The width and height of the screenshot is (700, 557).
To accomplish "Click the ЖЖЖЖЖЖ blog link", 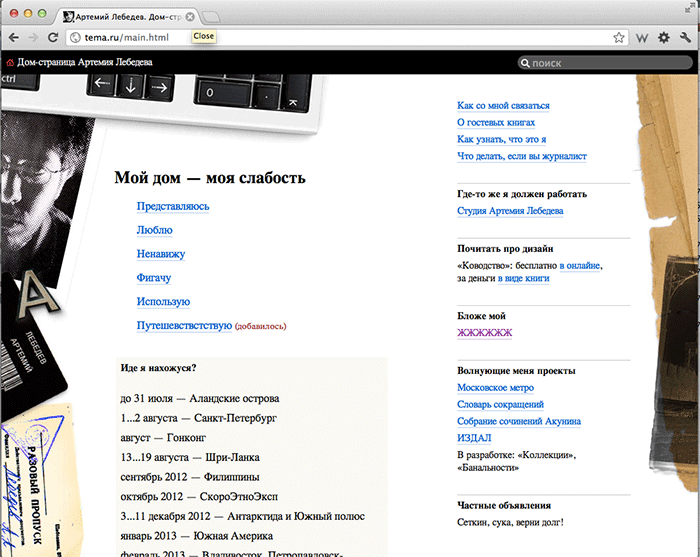I will click(x=484, y=333).
